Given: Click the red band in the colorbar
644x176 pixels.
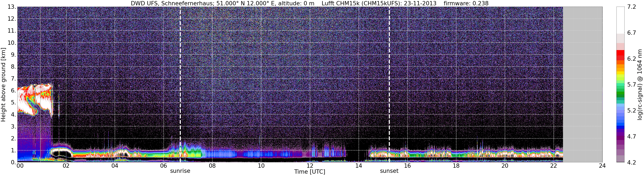Looking at the screenshot, I should click(x=620, y=54).
